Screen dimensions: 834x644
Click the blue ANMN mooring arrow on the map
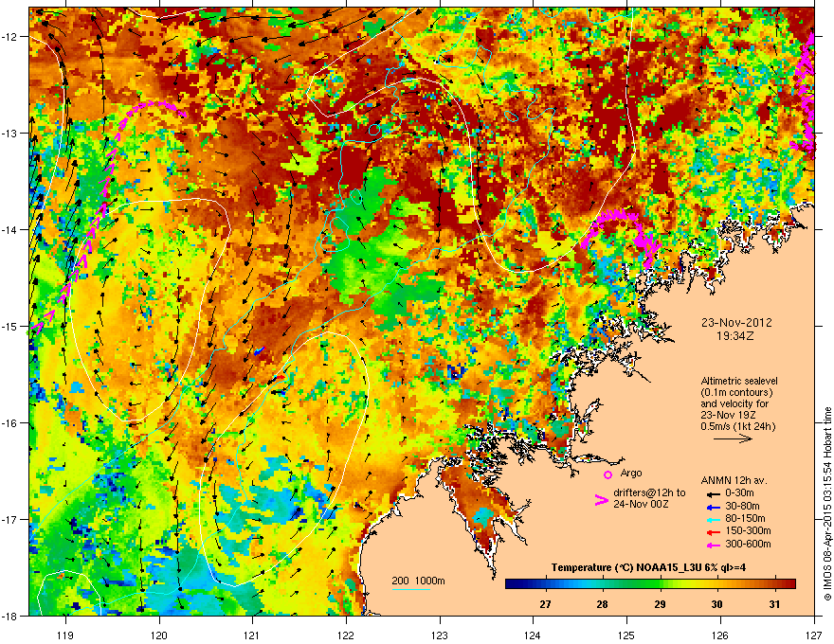coord(259,351)
